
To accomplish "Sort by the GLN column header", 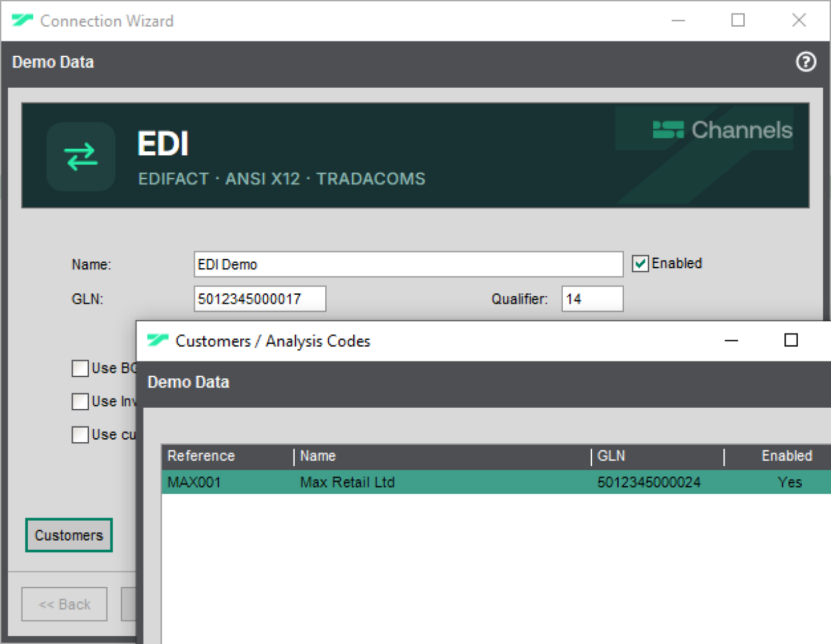I will pyautogui.click(x=658, y=456).
